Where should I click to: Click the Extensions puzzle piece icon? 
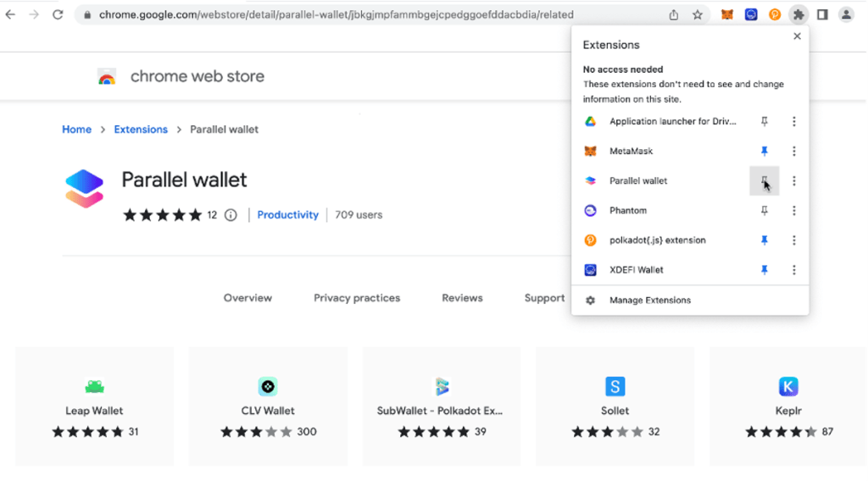pyautogui.click(x=798, y=15)
